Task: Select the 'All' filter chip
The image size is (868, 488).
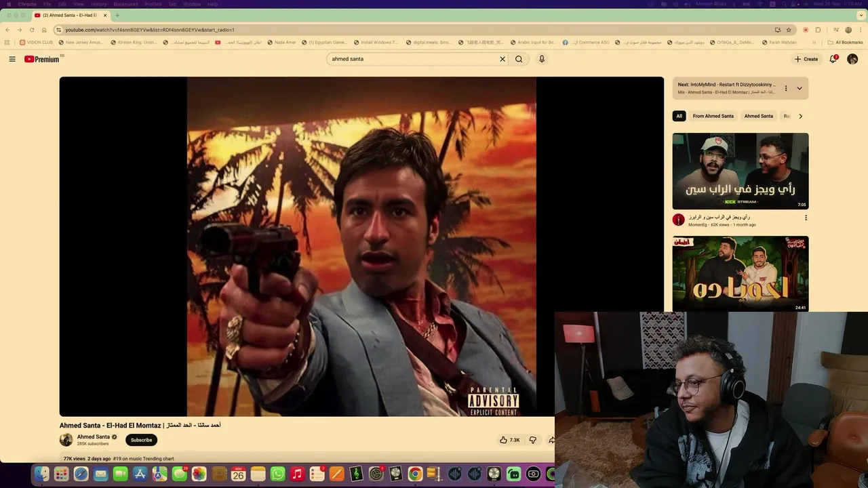Action: tap(679, 116)
